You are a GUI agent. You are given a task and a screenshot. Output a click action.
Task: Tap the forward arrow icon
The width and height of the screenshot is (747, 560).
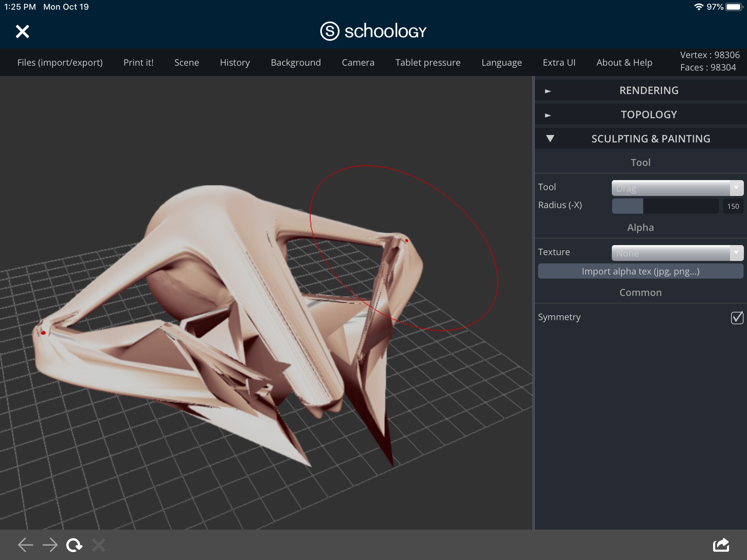(50, 545)
